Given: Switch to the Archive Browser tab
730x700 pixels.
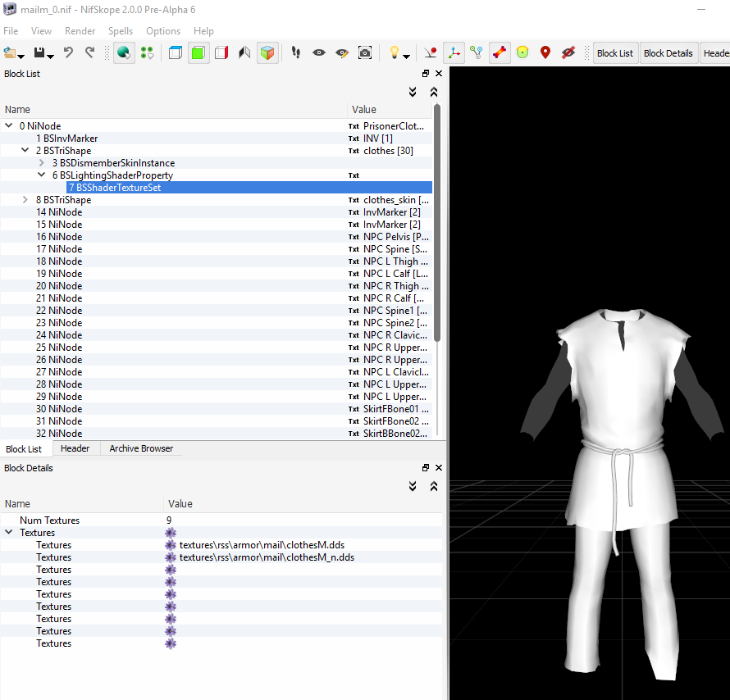Looking at the screenshot, I should (x=141, y=448).
